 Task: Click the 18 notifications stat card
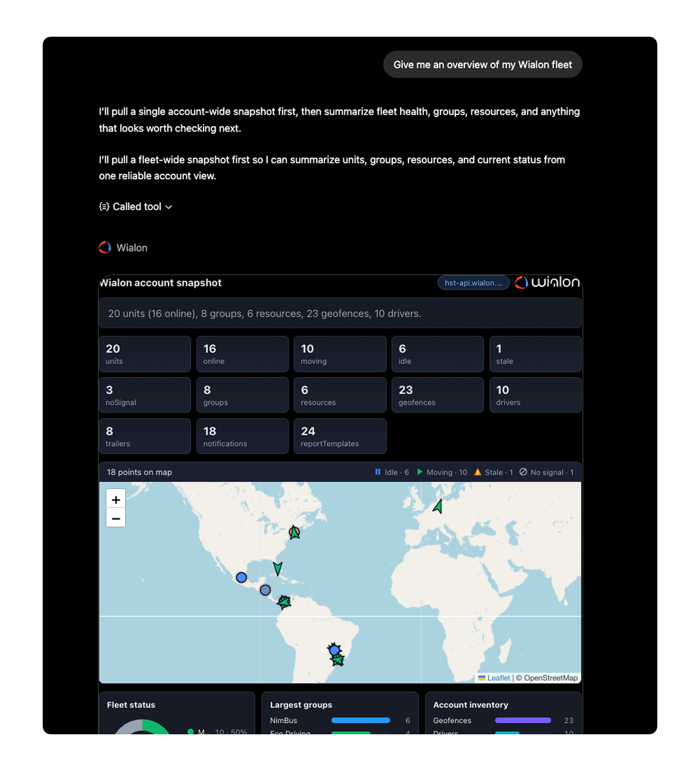242,436
